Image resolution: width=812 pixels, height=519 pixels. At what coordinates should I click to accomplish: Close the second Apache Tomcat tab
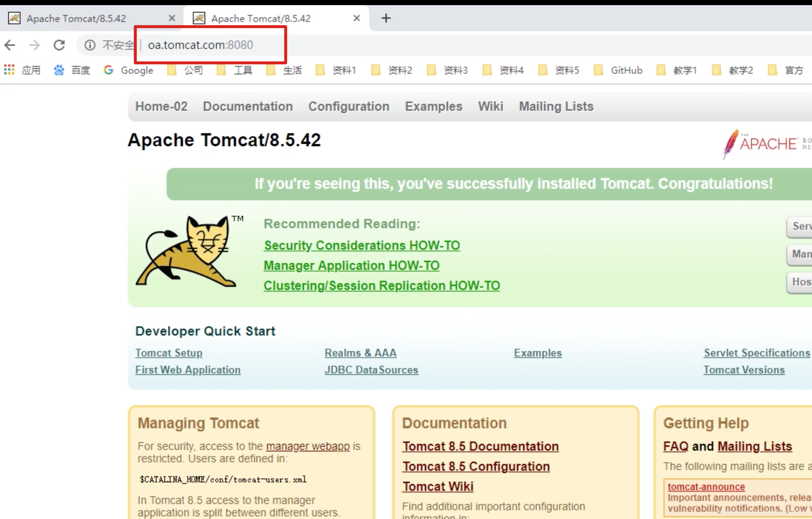point(357,18)
